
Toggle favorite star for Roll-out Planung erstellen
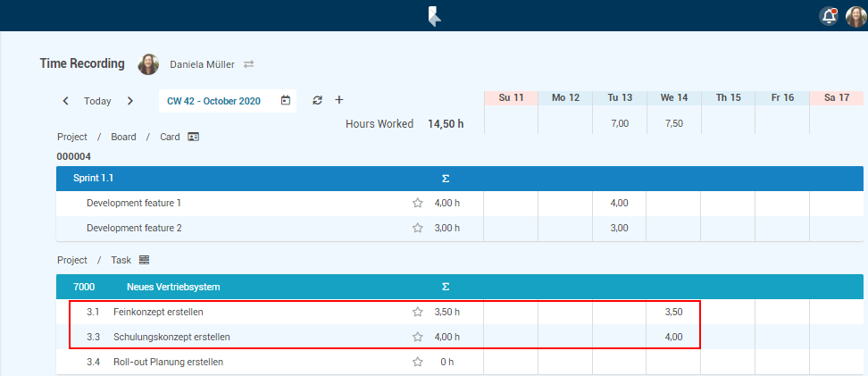417,362
